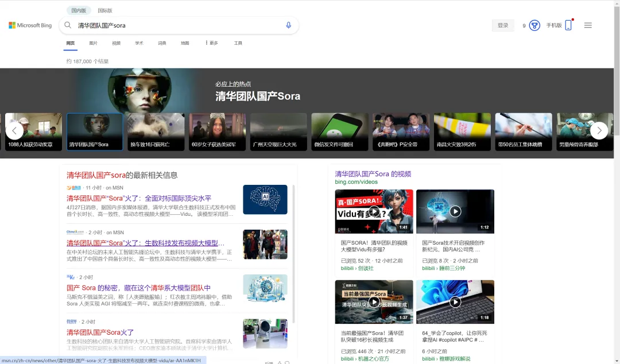Click the microphone voice search icon
The image size is (620, 364).
pos(288,25)
